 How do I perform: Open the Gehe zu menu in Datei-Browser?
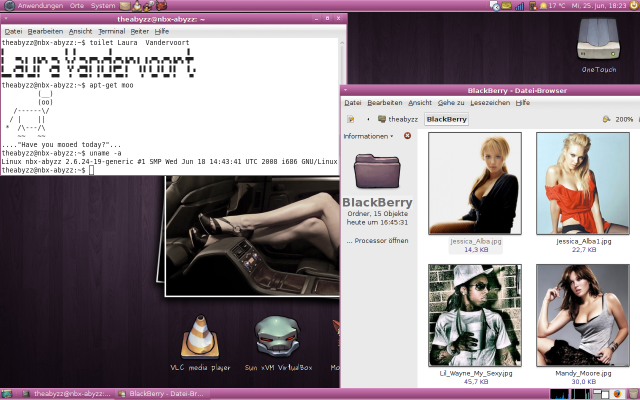(x=451, y=103)
